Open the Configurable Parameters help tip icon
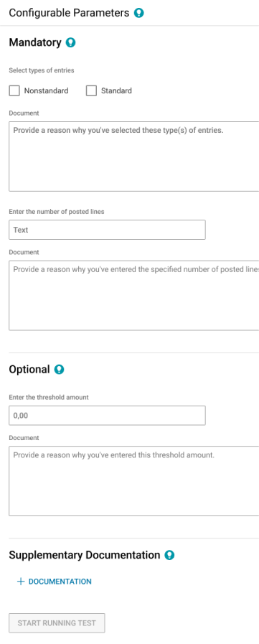 [x=139, y=13]
